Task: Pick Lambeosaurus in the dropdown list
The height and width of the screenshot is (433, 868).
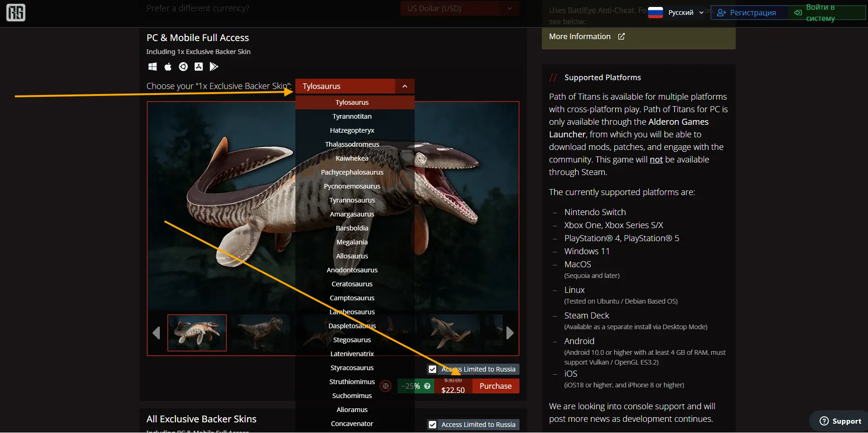Action: pos(355,312)
